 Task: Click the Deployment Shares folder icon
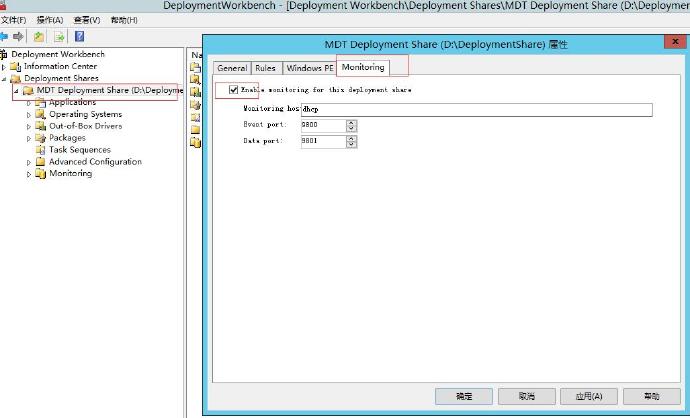click(16, 78)
